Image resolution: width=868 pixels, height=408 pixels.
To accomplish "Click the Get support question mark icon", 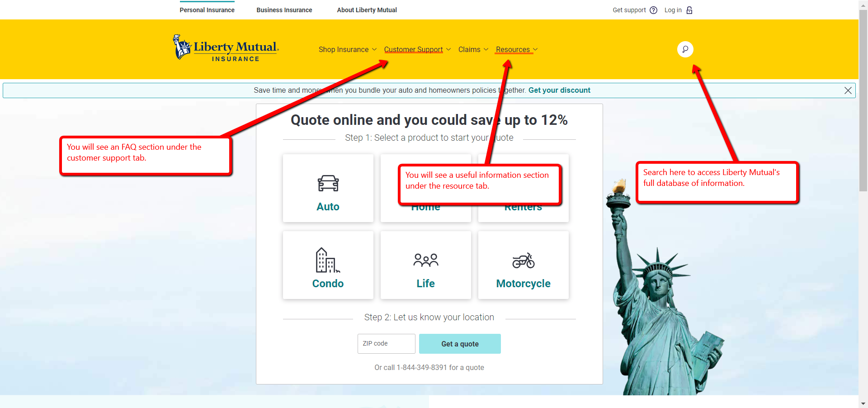I will (x=653, y=10).
